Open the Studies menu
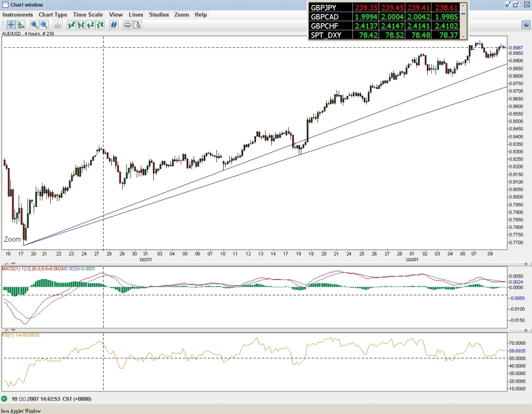The width and height of the screenshot is (532, 414). 159,14
